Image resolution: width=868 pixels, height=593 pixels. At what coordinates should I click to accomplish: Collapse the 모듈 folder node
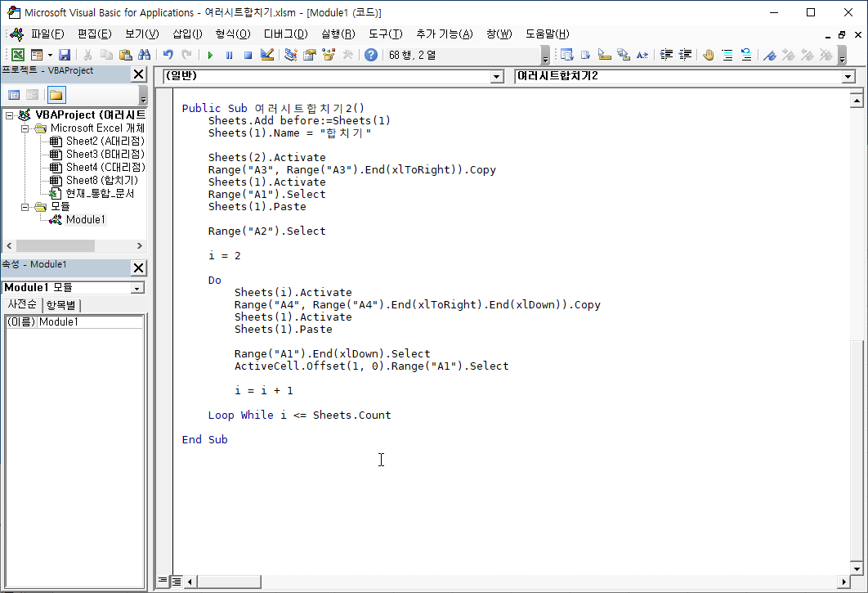point(25,207)
